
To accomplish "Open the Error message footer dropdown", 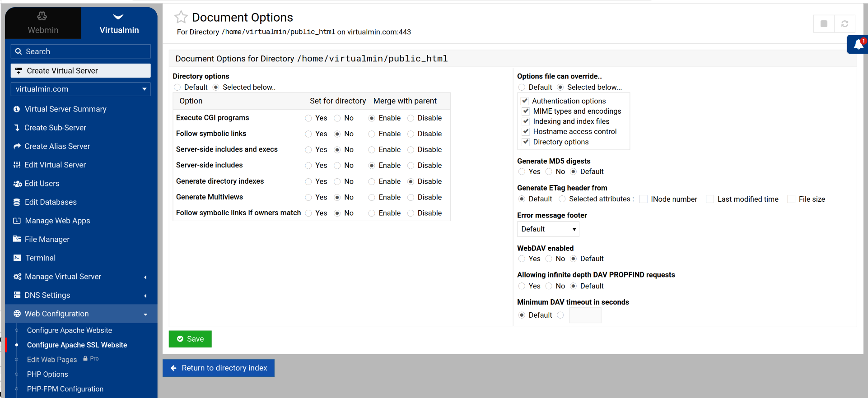I will pyautogui.click(x=548, y=229).
